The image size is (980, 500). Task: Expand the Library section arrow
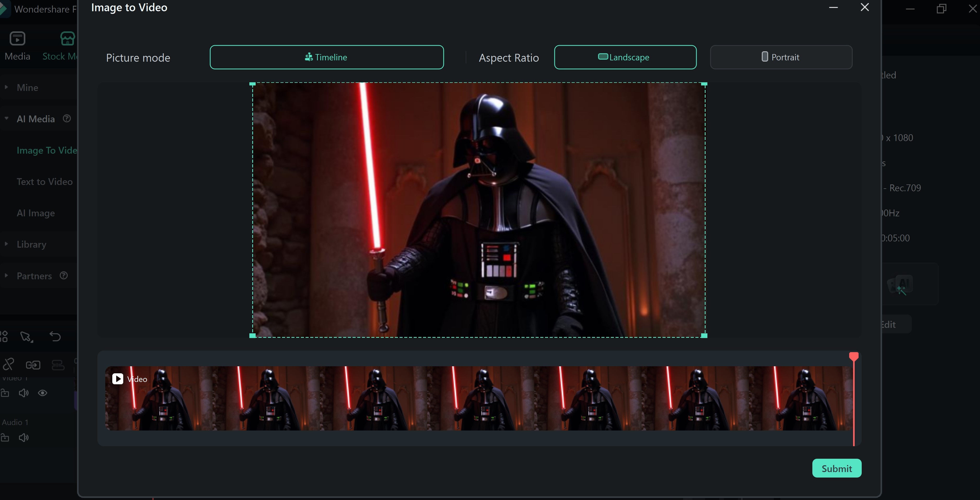[x=6, y=244]
